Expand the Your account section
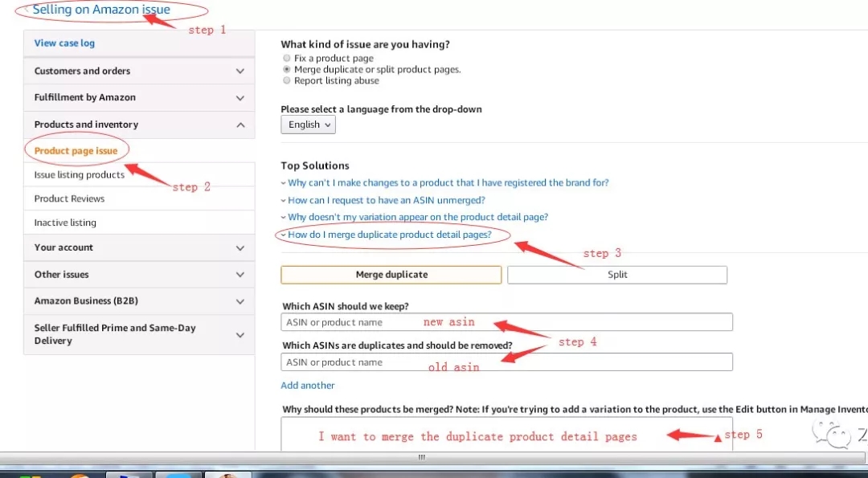The image size is (868, 478). coord(139,247)
